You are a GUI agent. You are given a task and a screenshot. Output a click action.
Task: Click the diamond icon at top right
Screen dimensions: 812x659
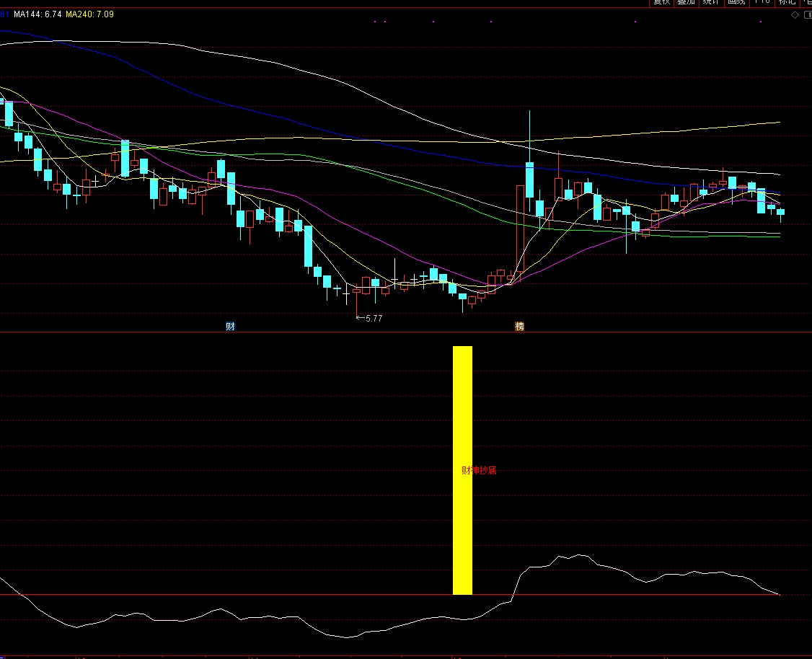795,14
